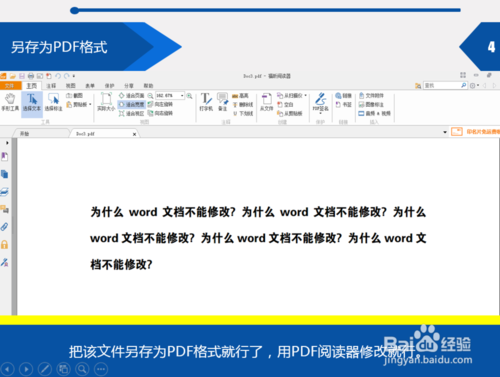
Task: Switch to the Share (分享) ribbon tab
Action: coord(129,86)
